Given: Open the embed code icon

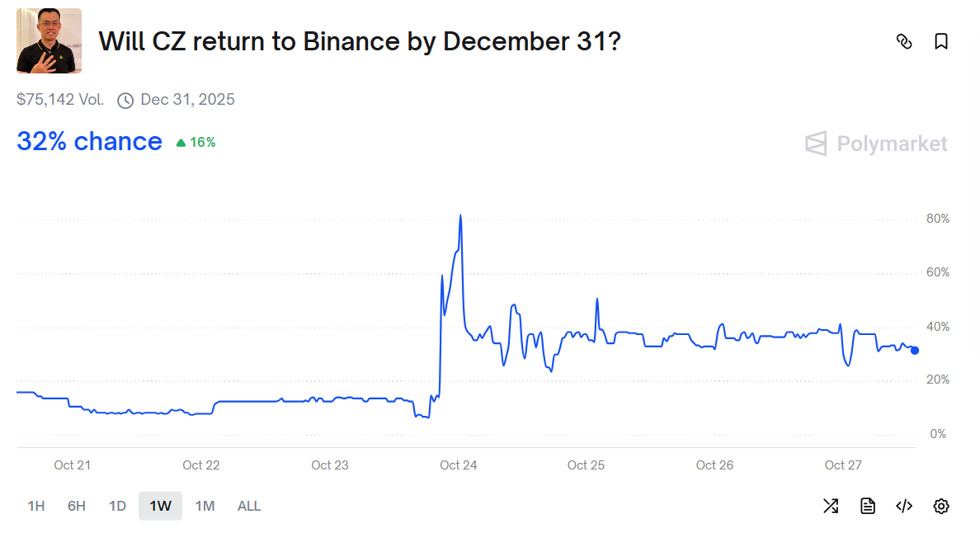Looking at the screenshot, I should (904, 506).
